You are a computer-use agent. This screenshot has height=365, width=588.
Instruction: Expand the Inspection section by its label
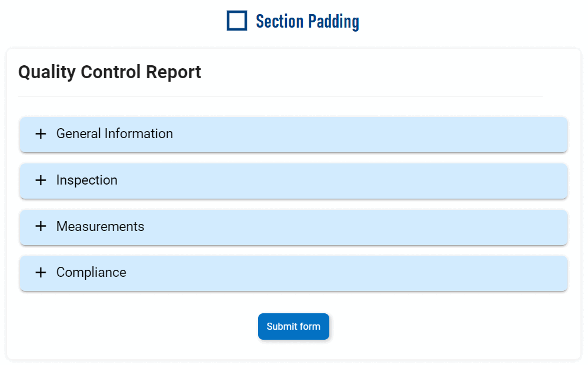coord(86,180)
